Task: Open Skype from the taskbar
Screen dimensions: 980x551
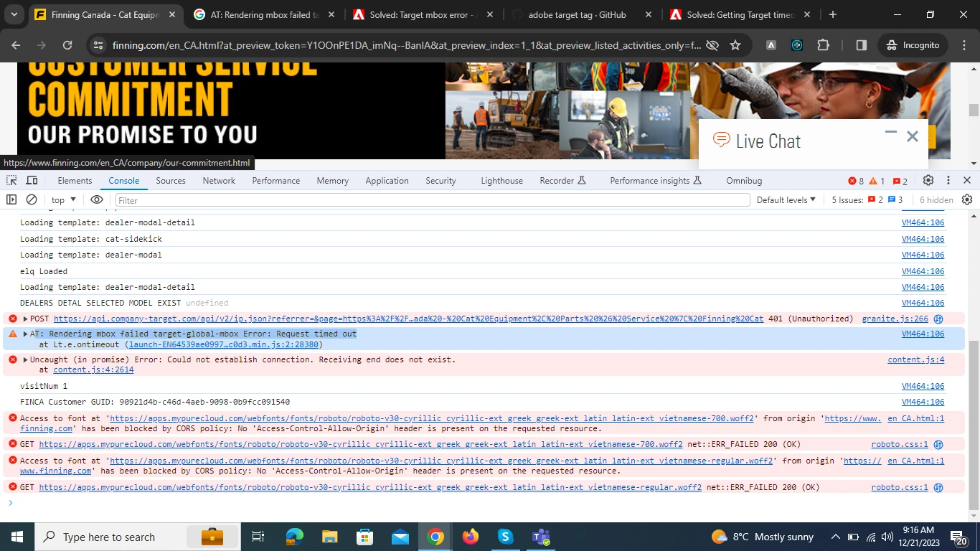Action: pos(506,537)
